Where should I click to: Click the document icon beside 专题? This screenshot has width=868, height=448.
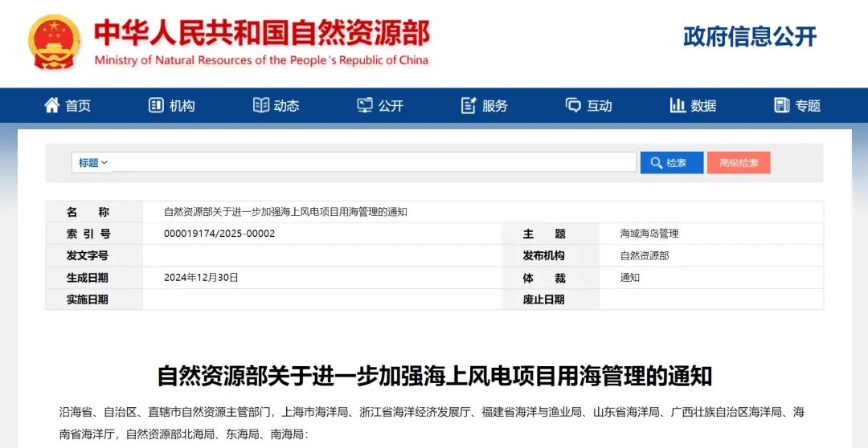(x=782, y=105)
